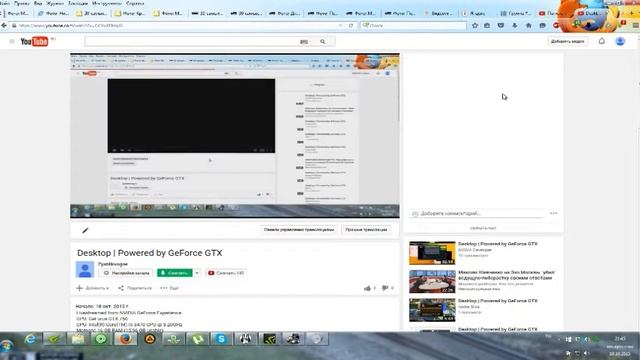Image resolution: width=640 pixels, height=360 pixels.
Task: Go to the YouTube home logo
Action: [34, 41]
